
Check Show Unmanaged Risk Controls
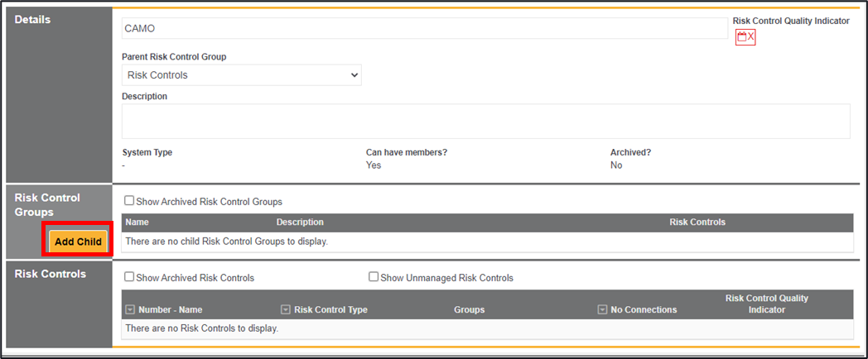[x=374, y=278]
